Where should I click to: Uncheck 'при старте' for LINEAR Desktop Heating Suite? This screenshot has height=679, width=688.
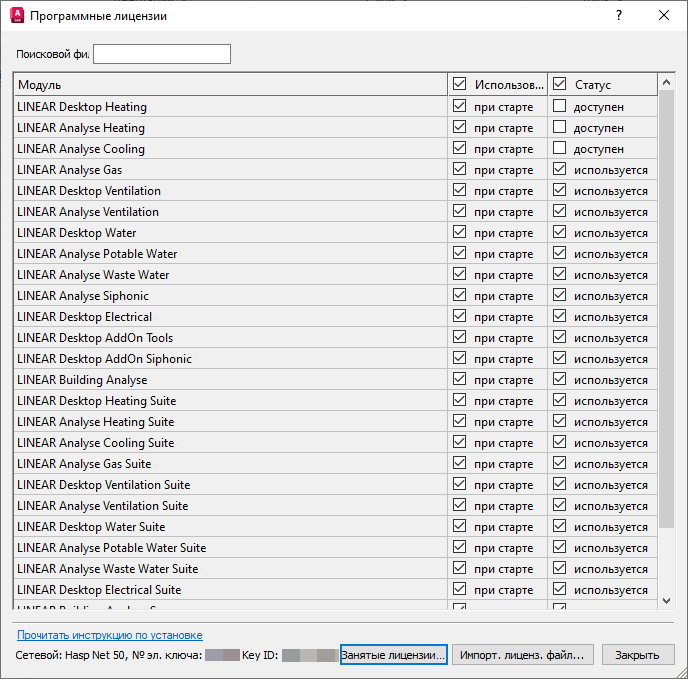point(459,400)
